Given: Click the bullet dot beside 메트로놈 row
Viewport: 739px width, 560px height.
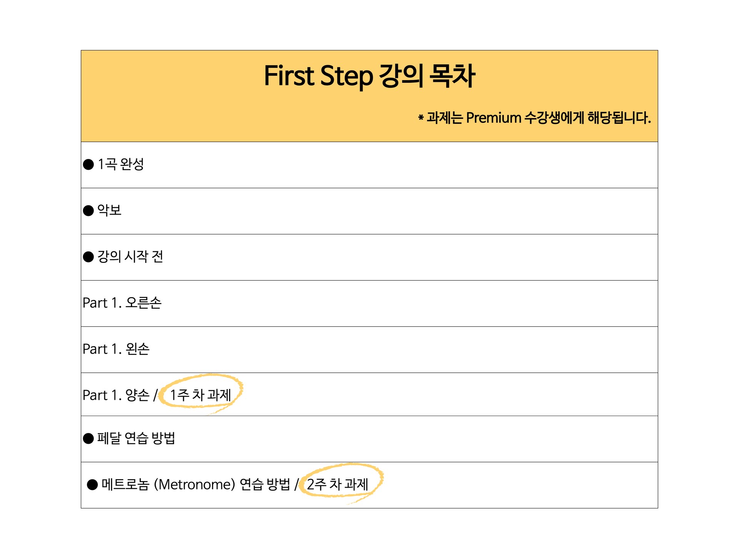Looking at the screenshot, I should (92, 485).
